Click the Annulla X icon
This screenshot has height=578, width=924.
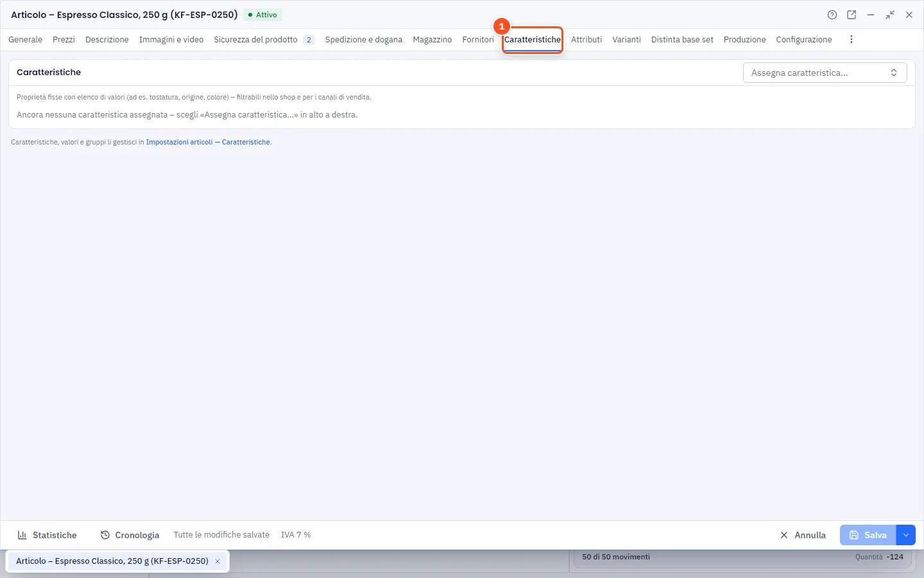[x=784, y=535]
